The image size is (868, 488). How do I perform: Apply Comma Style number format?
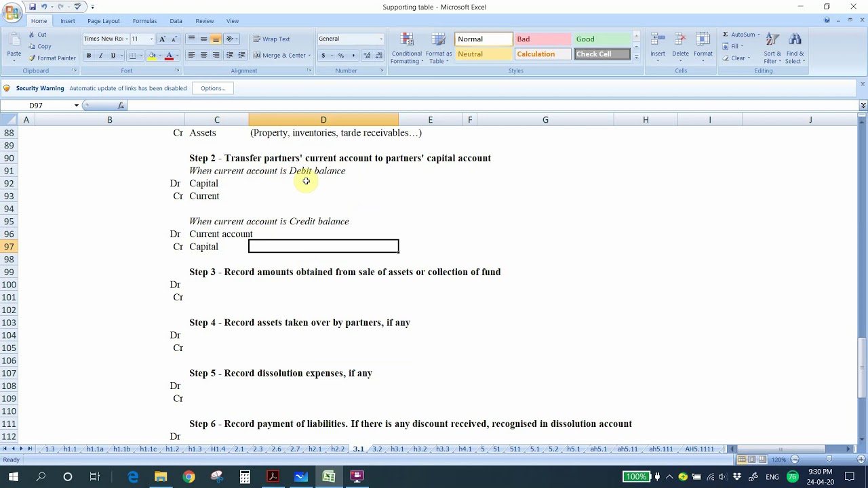353,56
